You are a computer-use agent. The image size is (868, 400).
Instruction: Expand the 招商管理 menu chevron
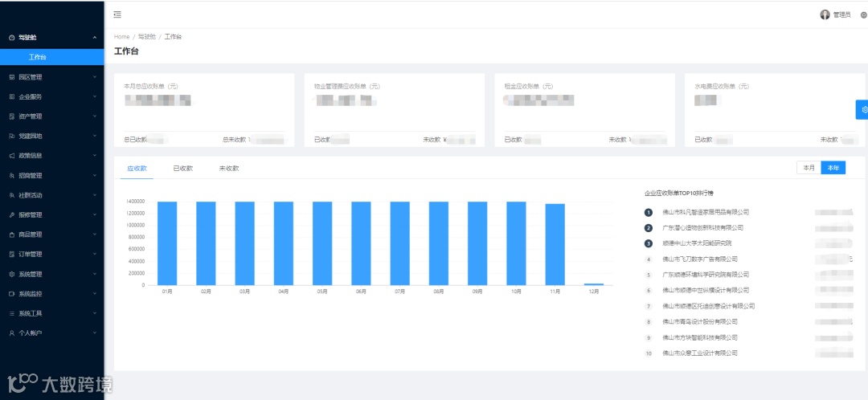click(95, 176)
